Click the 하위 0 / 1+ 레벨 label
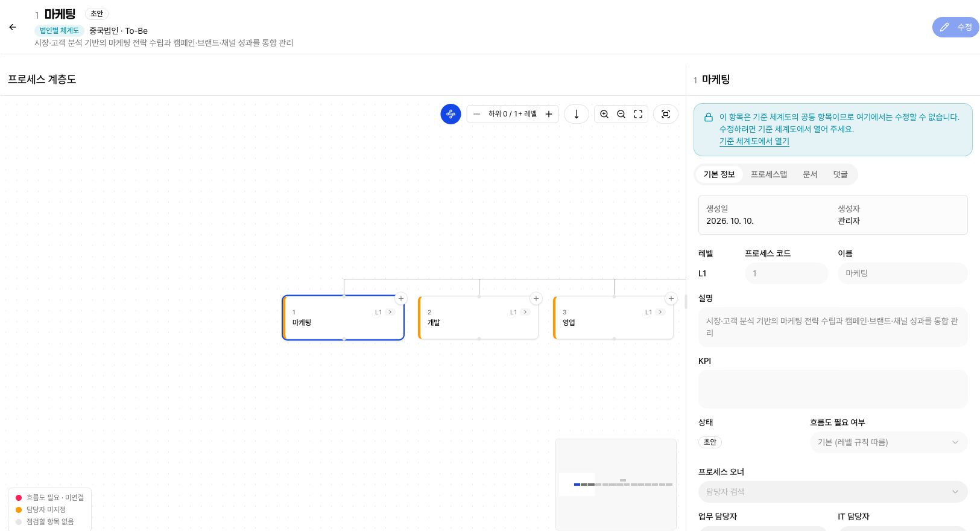This screenshot has height=531, width=980. pos(513,114)
